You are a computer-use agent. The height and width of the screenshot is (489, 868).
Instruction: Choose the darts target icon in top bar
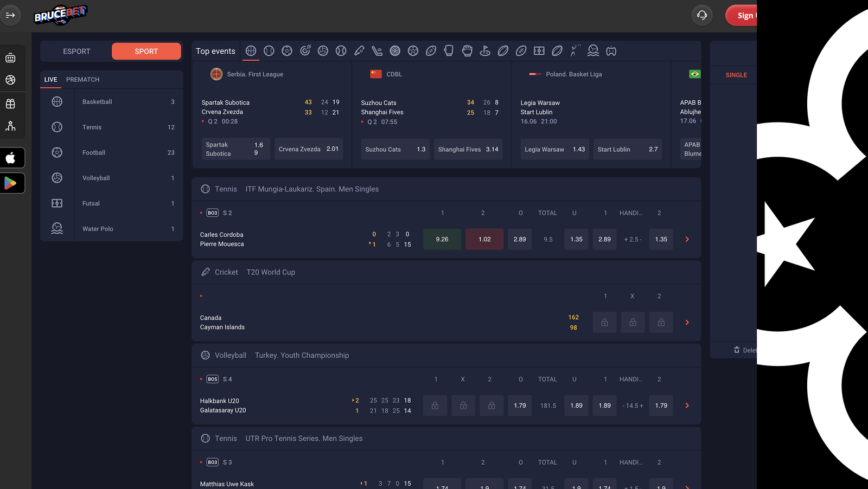pos(305,51)
